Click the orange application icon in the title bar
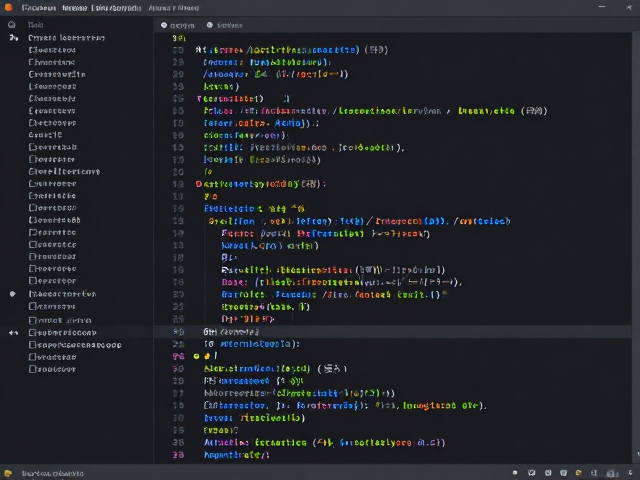This screenshot has width=640, height=480. pos(8,7)
